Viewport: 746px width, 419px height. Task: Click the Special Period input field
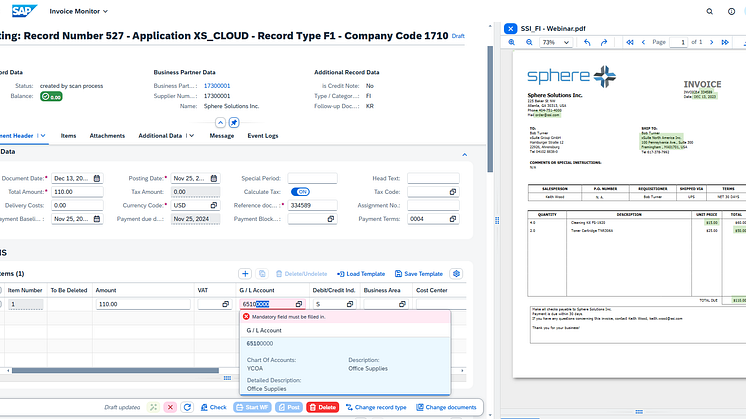(312, 178)
